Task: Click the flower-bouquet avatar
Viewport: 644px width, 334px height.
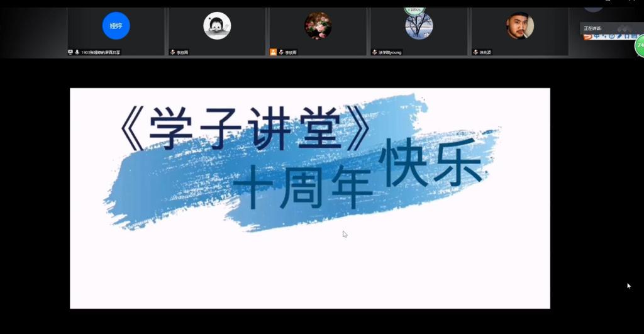Action: (x=318, y=26)
